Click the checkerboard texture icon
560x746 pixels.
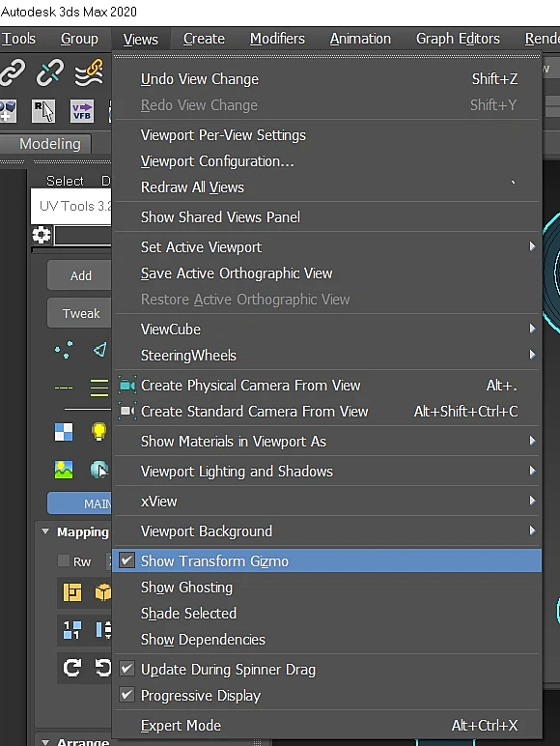[64, 432]
